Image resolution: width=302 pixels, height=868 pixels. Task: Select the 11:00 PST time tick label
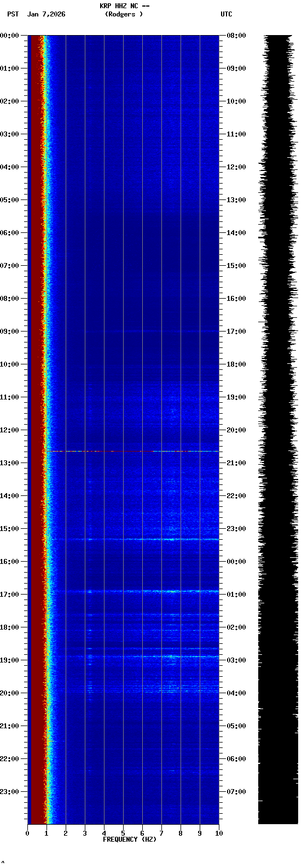click(9, 397)
